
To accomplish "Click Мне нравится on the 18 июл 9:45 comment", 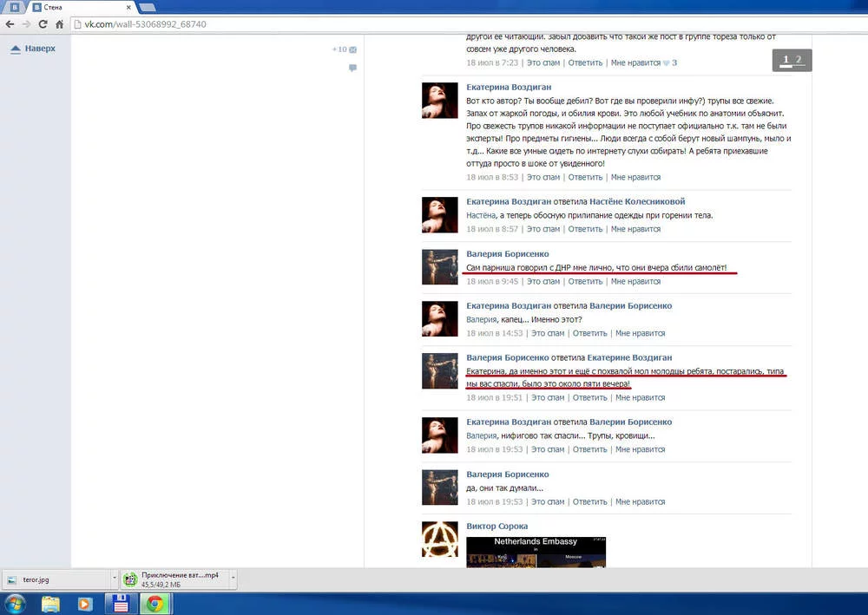I will 635,282.
